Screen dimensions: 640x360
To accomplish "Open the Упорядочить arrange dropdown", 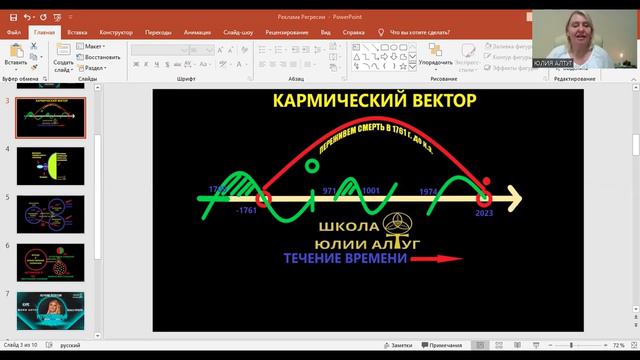I will coord(436,56).
